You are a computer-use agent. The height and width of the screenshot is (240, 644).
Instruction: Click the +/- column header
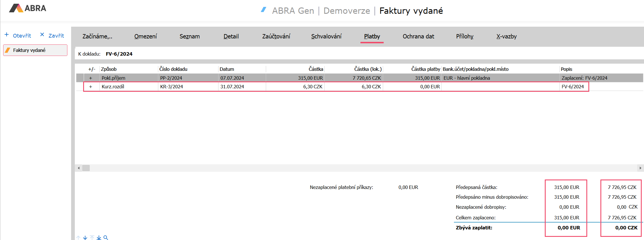coord(91,69)
